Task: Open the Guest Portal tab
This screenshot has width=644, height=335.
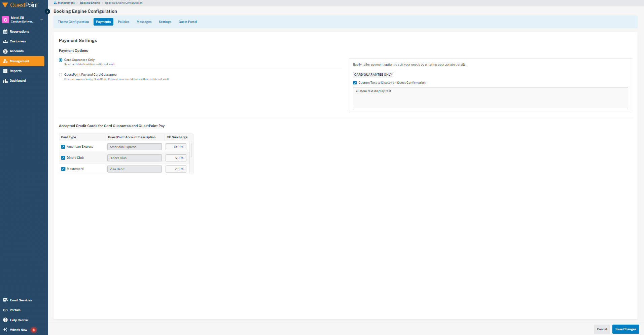Action: (x=188, y=22)
